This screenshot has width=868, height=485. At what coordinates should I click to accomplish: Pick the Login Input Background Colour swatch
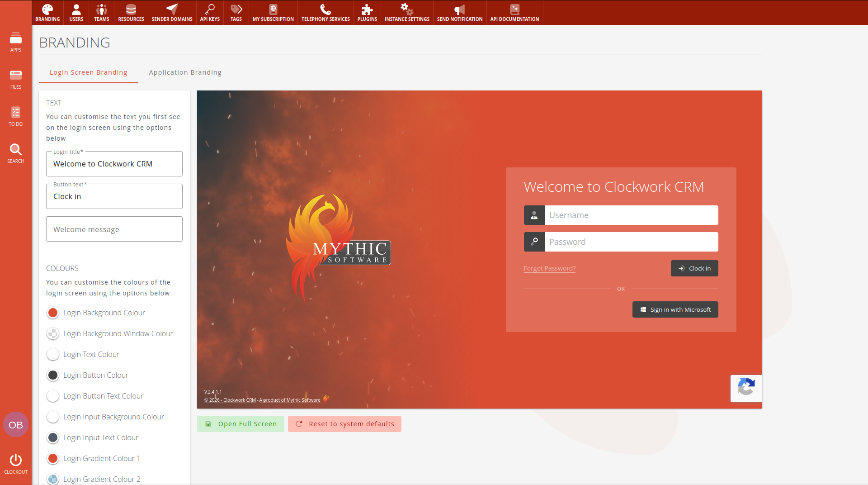point(53,417)
